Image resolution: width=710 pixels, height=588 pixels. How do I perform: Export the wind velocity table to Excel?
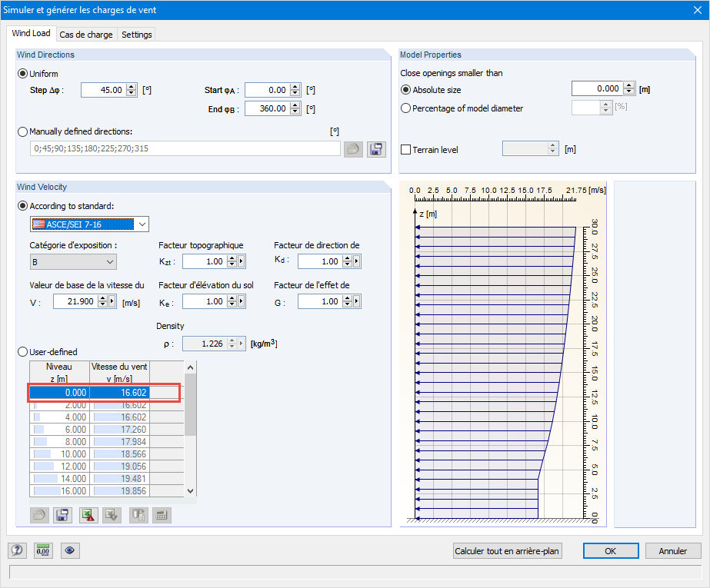[x=88, y=515]
